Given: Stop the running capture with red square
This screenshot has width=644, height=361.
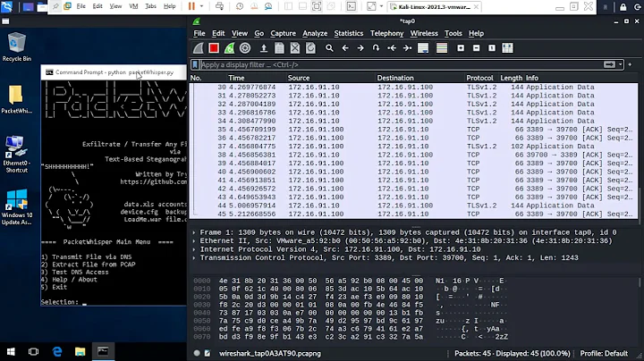Looking at the screenshot, I should (214, 48).
